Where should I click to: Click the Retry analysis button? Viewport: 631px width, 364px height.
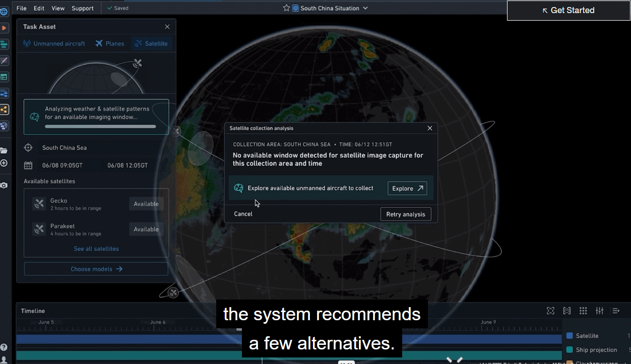(x=406, y=214)
